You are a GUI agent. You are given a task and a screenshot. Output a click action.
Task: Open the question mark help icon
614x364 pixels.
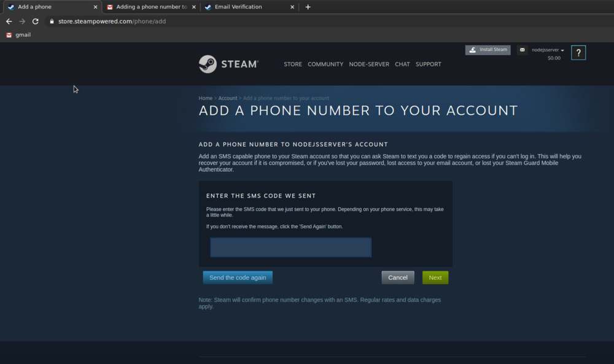click(578, 53)
